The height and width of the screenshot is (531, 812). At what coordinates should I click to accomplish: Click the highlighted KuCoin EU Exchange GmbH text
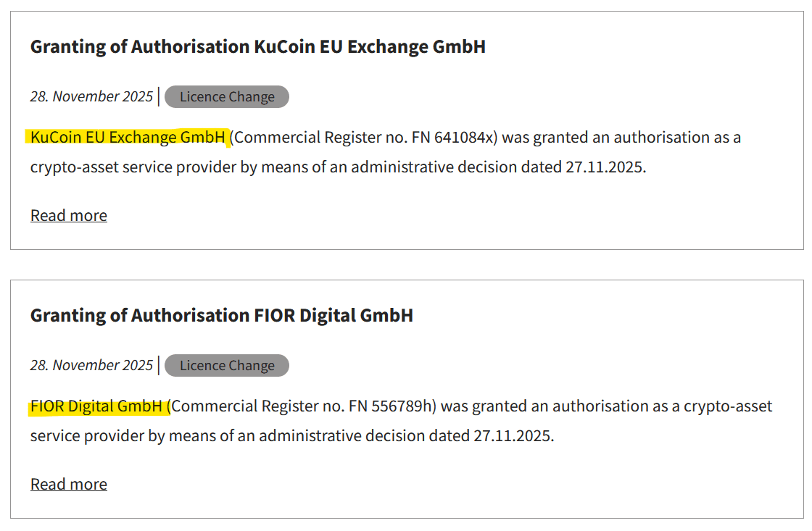click(x=128, y=138)
